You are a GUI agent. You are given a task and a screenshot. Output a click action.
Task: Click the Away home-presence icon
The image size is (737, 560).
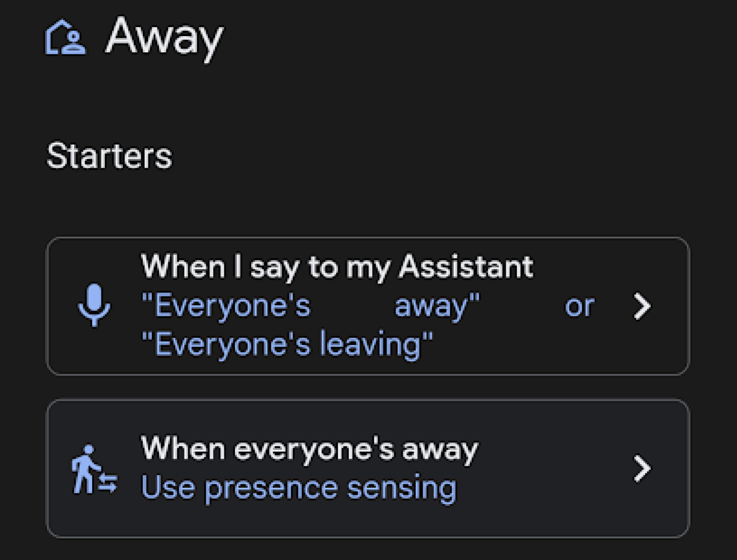[65, 38]
